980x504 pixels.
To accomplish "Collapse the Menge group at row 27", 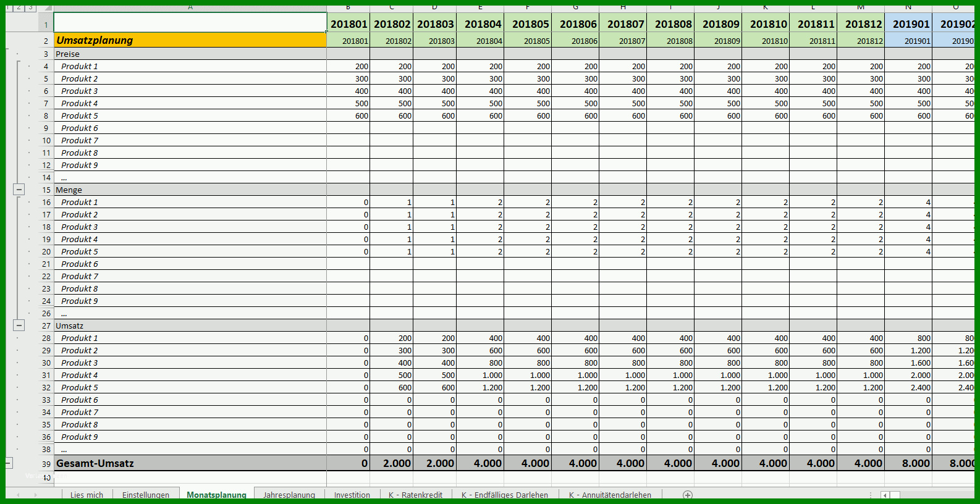I will pyautogui.click(x=19, y=325).
